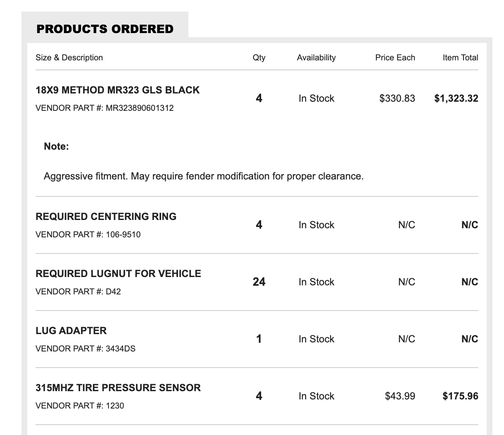Select the REQUIRED CENTERING RING product name
504x435 pixels.
click(106, 217)
